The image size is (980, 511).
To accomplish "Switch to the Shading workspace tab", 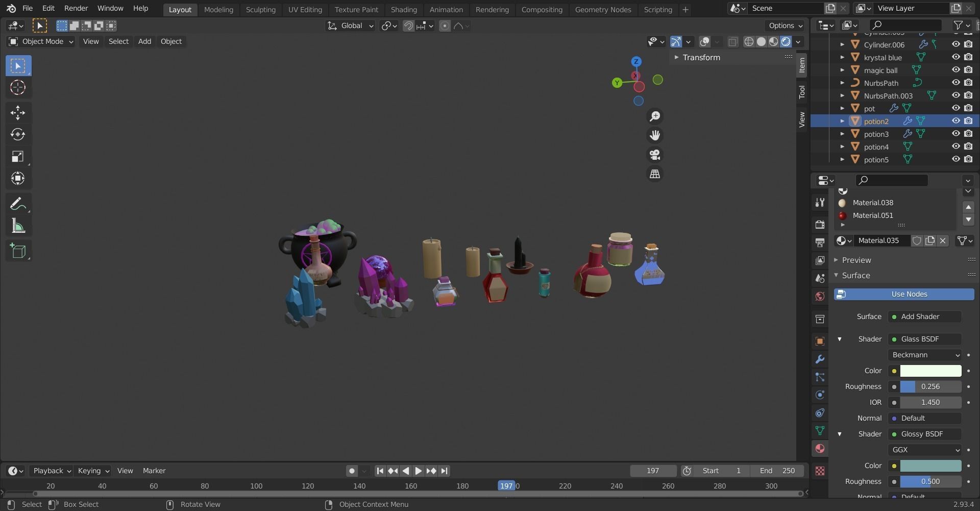I will [x=403, y=10].
